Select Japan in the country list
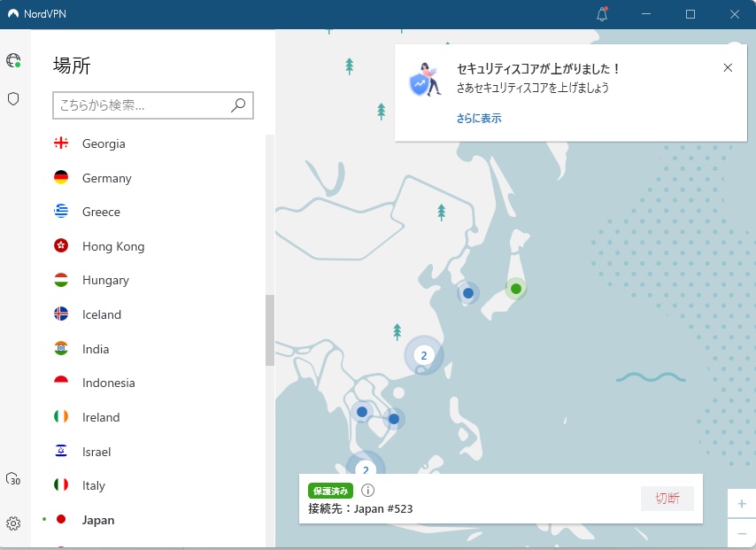 [98, 520]
